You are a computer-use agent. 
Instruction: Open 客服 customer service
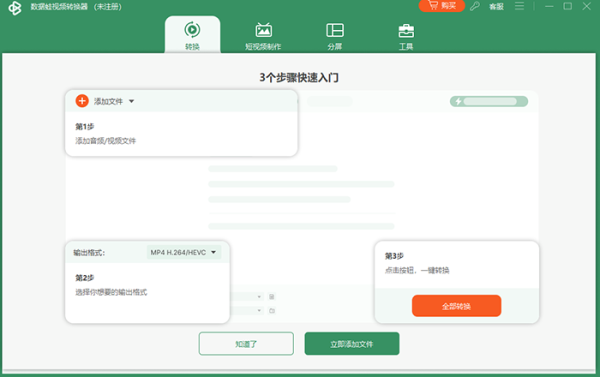click(x=496, y=7)
